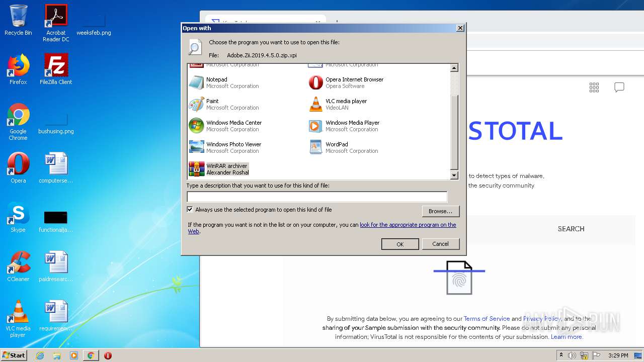
Task: Open VirusTotal comments icon
Action: (x=619, y=87)
